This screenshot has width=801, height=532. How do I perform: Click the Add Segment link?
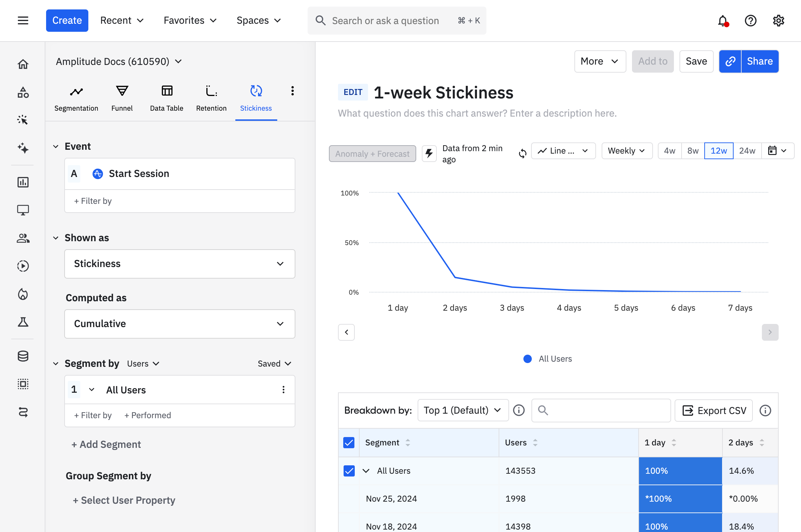[x=106, y=444]
